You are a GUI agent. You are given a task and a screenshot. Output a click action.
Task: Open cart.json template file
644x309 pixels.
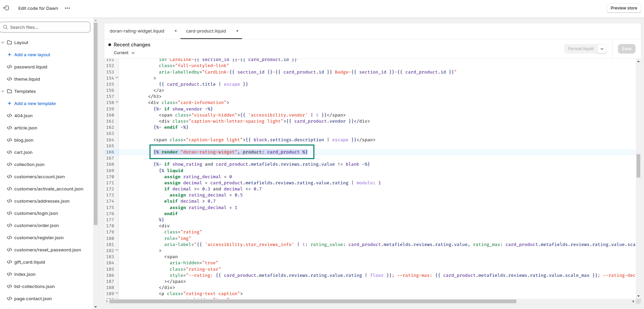[23, 152]
